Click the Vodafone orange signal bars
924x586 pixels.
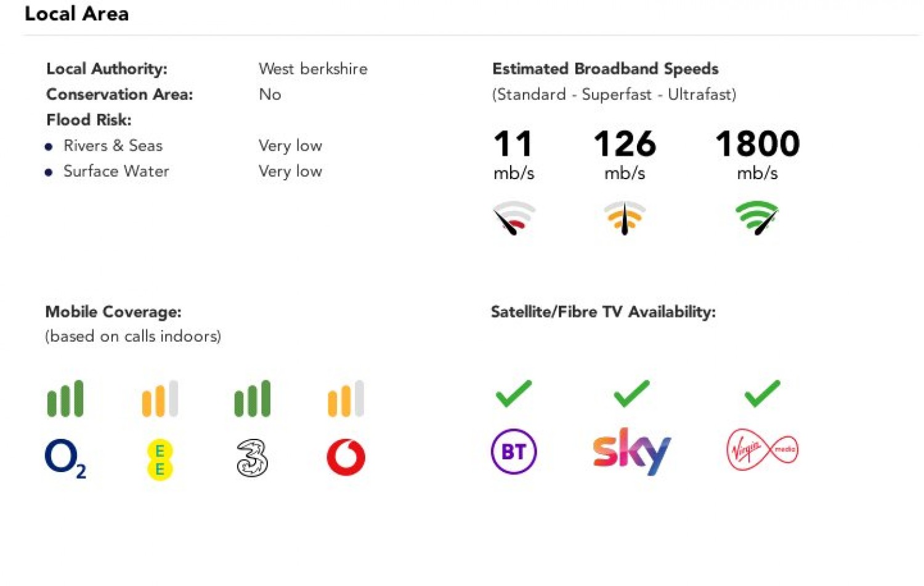coord(346,399)
